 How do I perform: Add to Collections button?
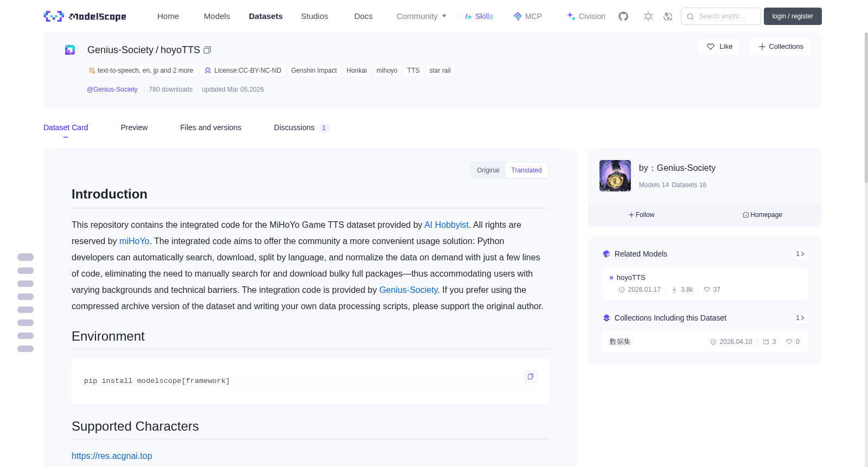[x=780, y=47]
